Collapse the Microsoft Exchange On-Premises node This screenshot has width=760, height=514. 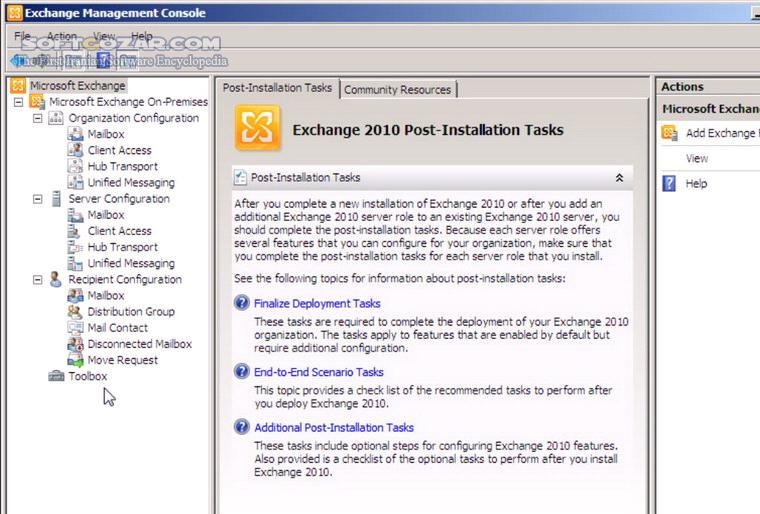[x=18, y=102]
